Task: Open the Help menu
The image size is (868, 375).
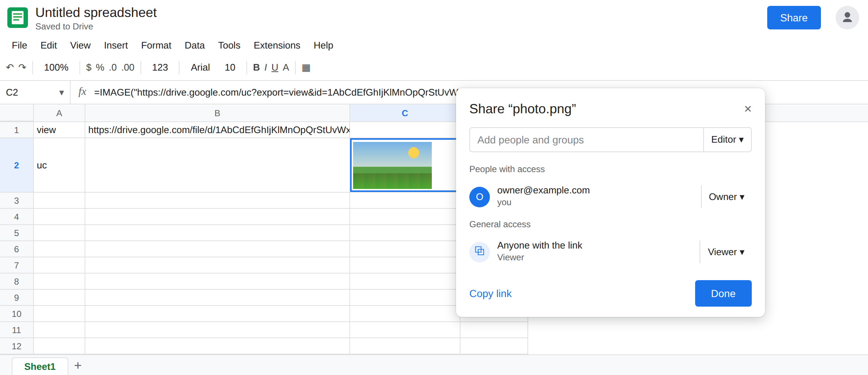Action: [x=323, y=45]
